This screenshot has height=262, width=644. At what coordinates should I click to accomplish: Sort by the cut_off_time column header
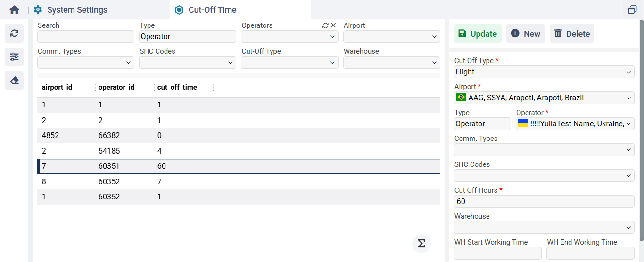177,87
